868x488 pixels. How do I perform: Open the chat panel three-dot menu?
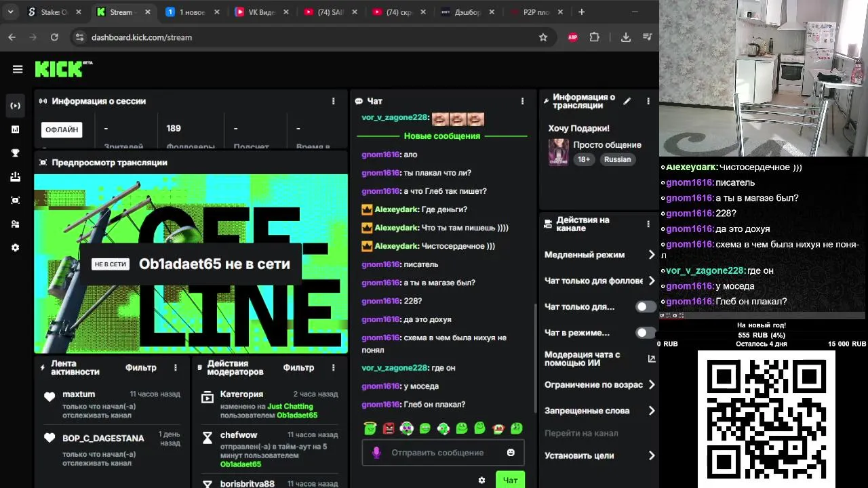pos(522,101)
